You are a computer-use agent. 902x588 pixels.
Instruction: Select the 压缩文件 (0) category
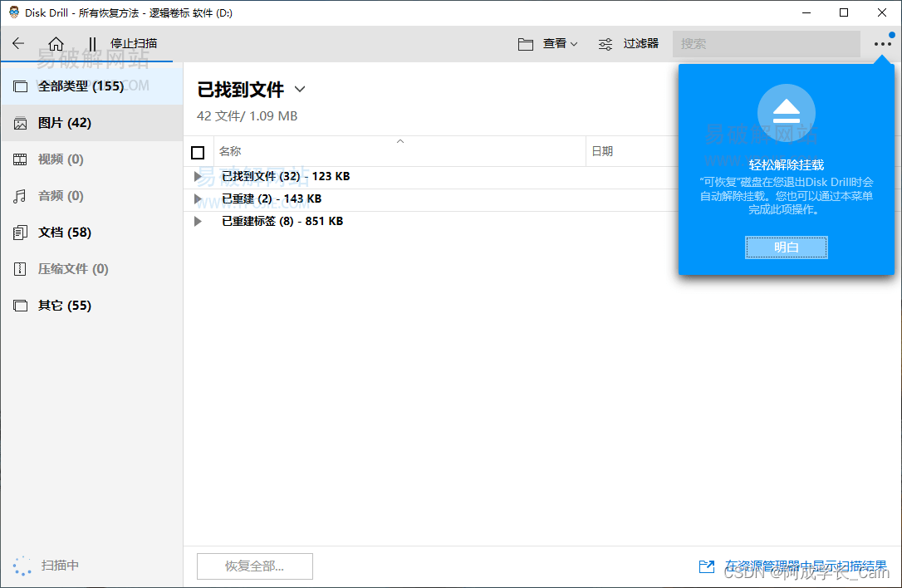tap(92, 269)
